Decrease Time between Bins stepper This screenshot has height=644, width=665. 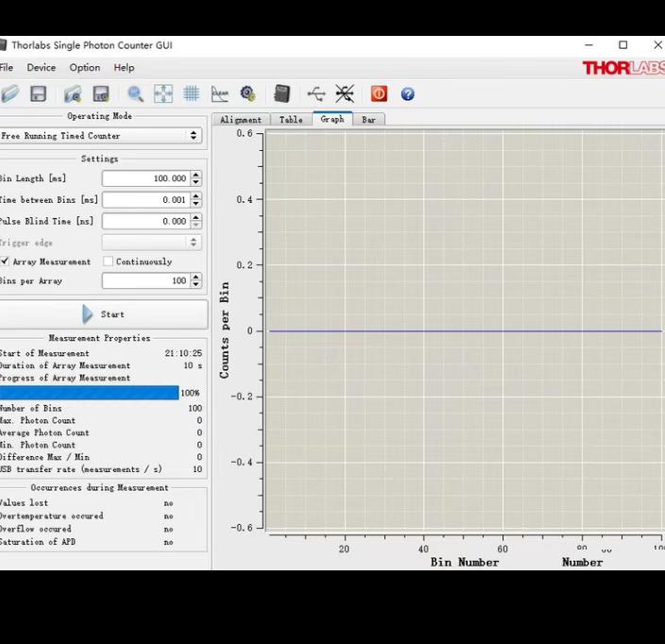pos(196,204)
